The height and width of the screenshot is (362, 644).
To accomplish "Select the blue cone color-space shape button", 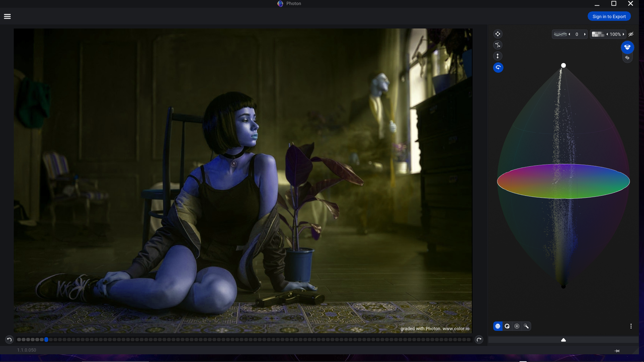I will [x=627, y=47].
